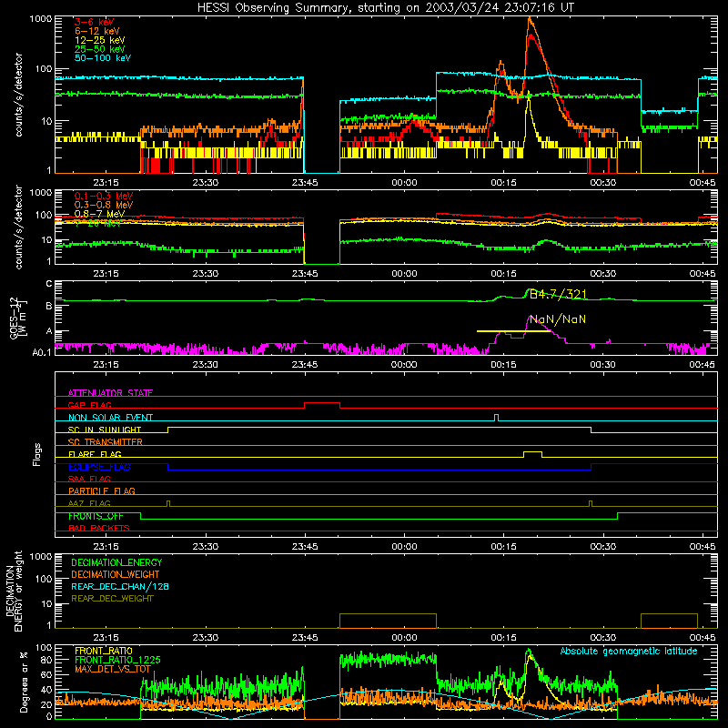
Task: Select the 3-6 keV legend label
Action: [x=95, y=22]
